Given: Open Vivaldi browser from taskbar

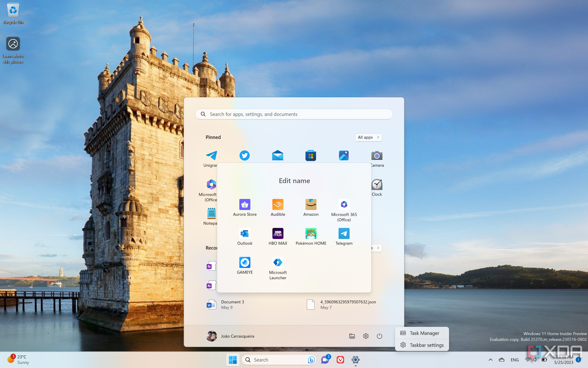Looking at the screenshot, I should 340,359.
